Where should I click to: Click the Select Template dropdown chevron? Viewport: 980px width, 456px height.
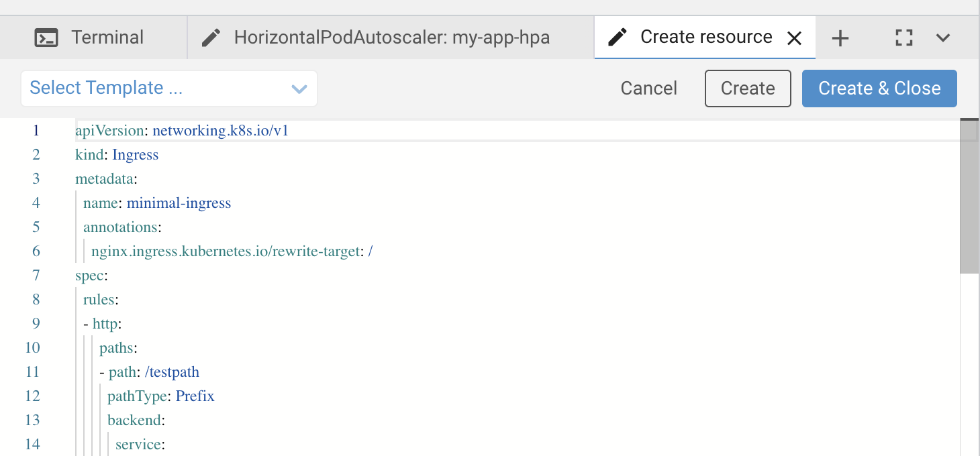coord(299,89)
